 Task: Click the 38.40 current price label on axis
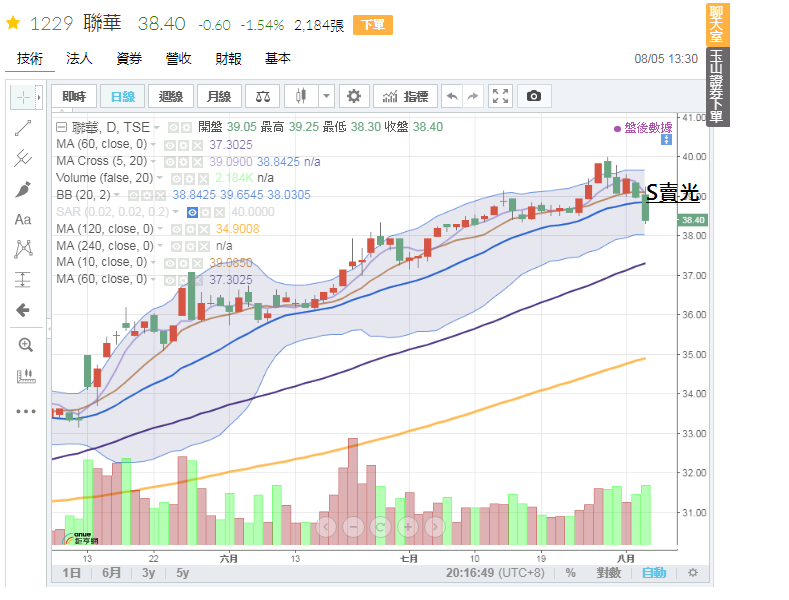pyautogui.click(x=693, y=220)
